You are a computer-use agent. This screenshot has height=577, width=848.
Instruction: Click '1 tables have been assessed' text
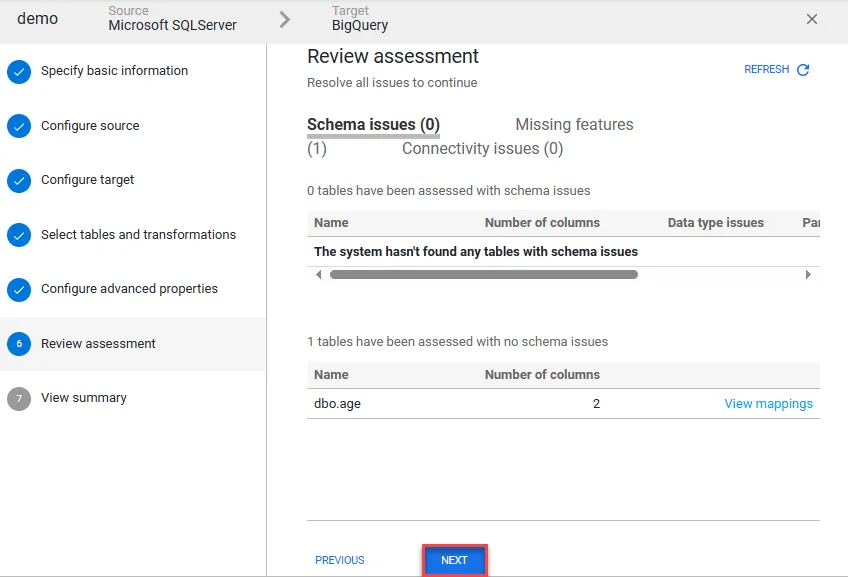458,342
